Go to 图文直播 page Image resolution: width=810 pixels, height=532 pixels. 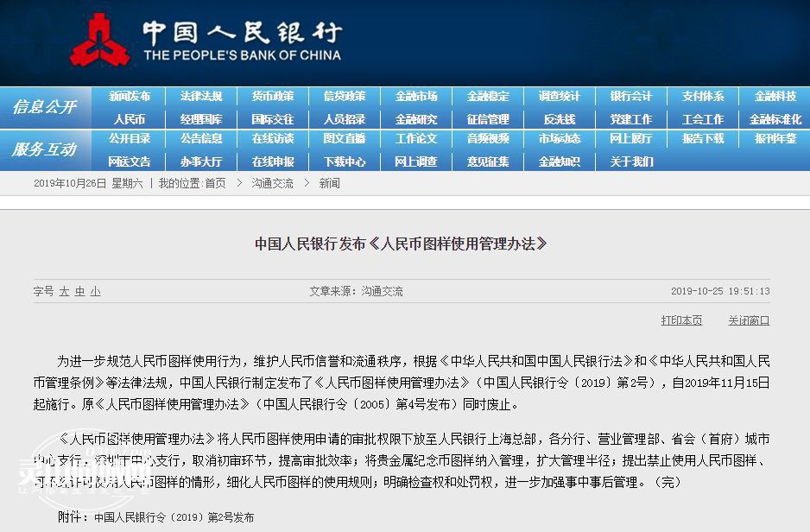345,138
